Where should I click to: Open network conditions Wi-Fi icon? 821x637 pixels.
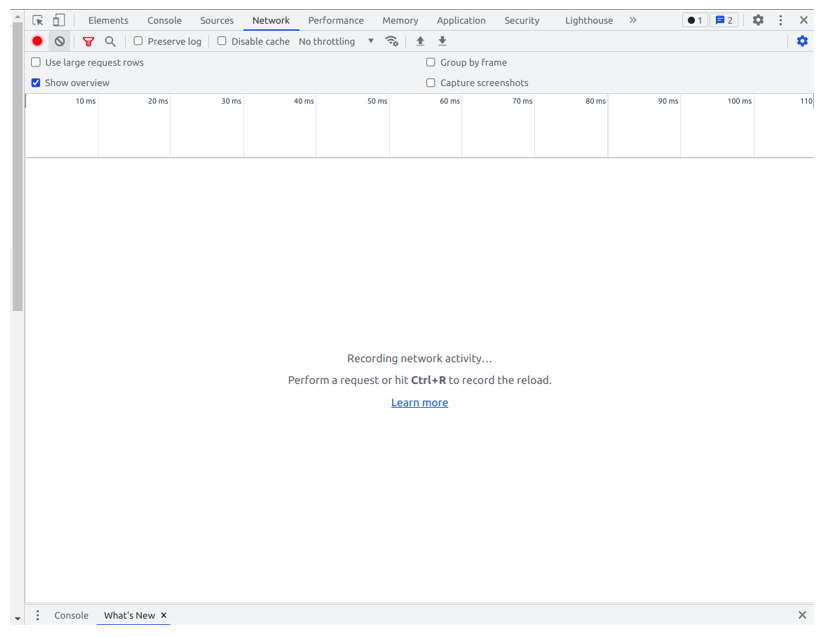(392, 41)
